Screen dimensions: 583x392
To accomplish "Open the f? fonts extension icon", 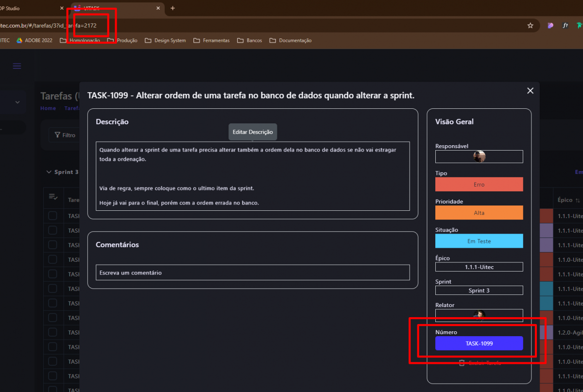I will pyautogui.click(x=565, y=25).
